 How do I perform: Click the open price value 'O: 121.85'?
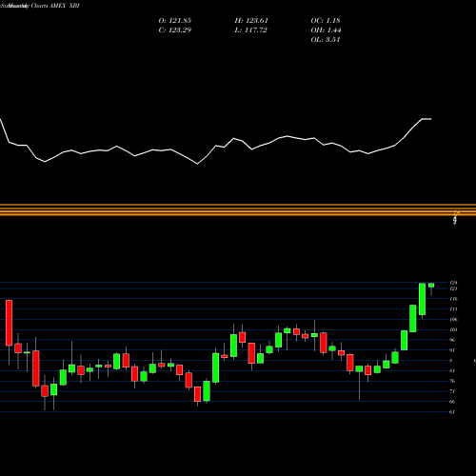(175, 21)
